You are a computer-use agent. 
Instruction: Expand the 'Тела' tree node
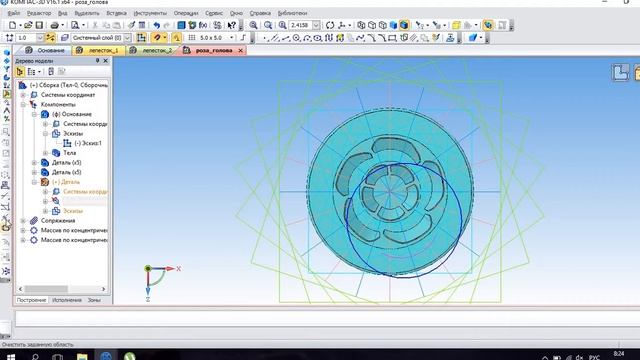pos(46,153)
